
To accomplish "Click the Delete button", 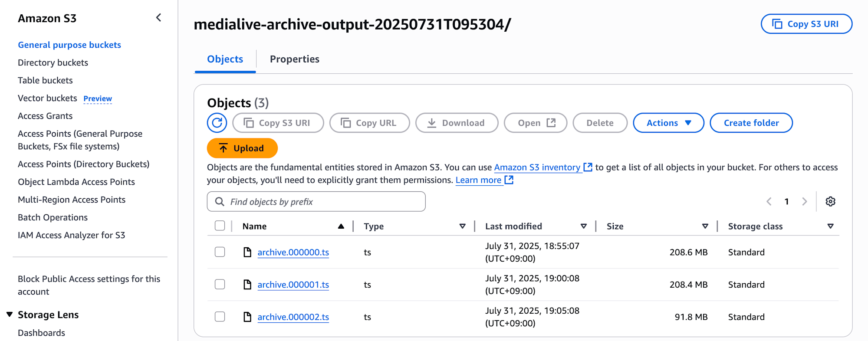I will tap(600, 123).
